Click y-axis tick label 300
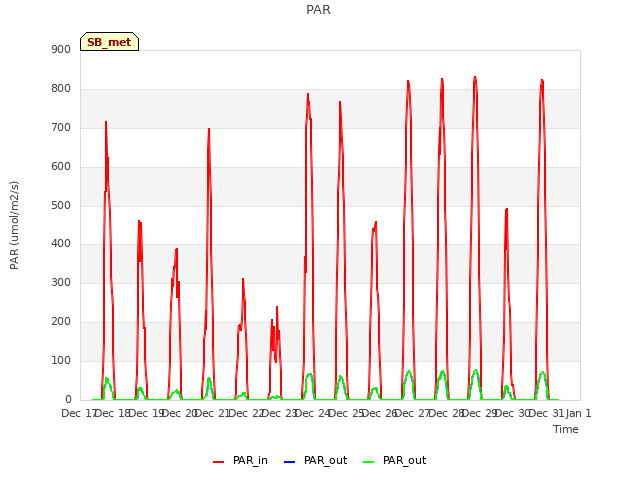The width and height of the screenshot is (640, 480). coord(61,282)
